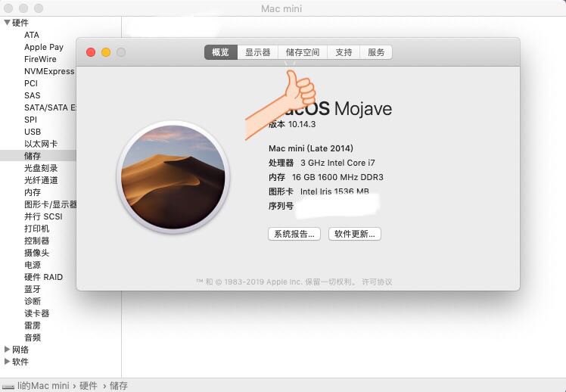Click the 3 GHz Intel Core i7 value
This screenshot has width=566, height=392.
point(338,163)
